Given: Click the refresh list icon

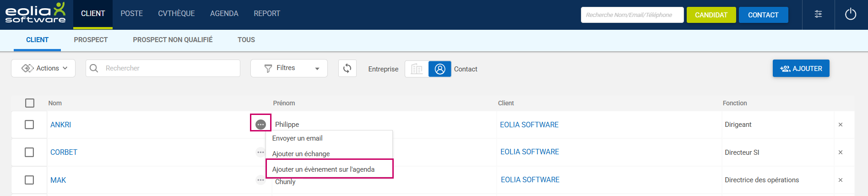Looking at the screenshot, I should [x=347, y=68].
